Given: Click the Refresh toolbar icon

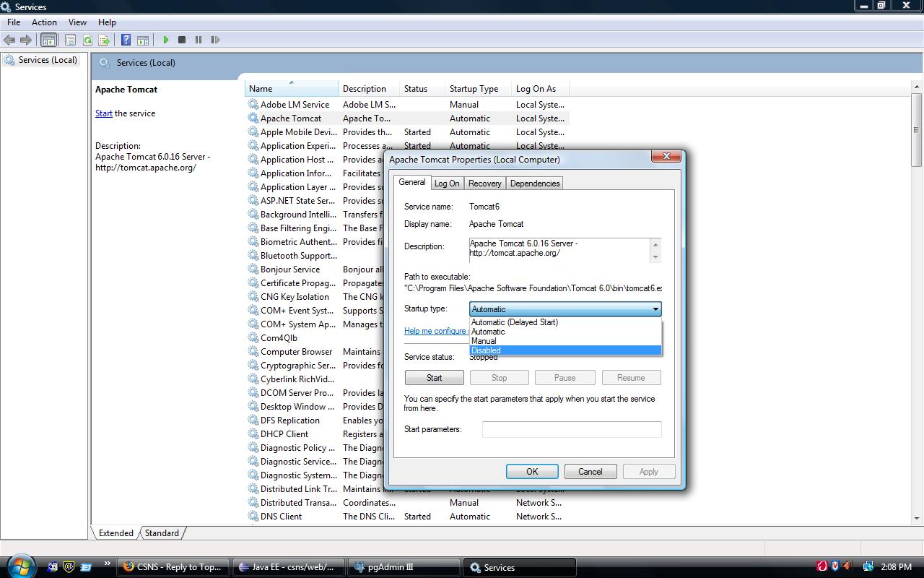Looking at the screenshot, I should tap(87, 40).
